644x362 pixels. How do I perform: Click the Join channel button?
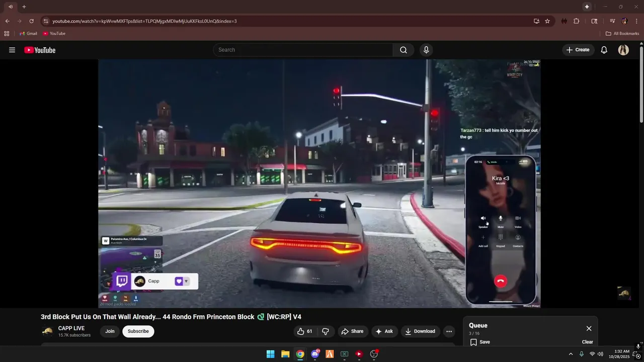[110, 331]
